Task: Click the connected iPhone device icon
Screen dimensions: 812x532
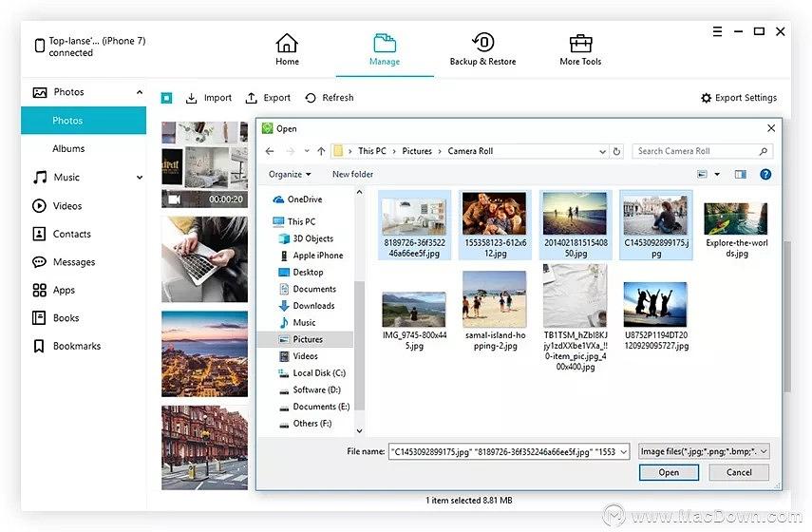Action: point(39,47)
